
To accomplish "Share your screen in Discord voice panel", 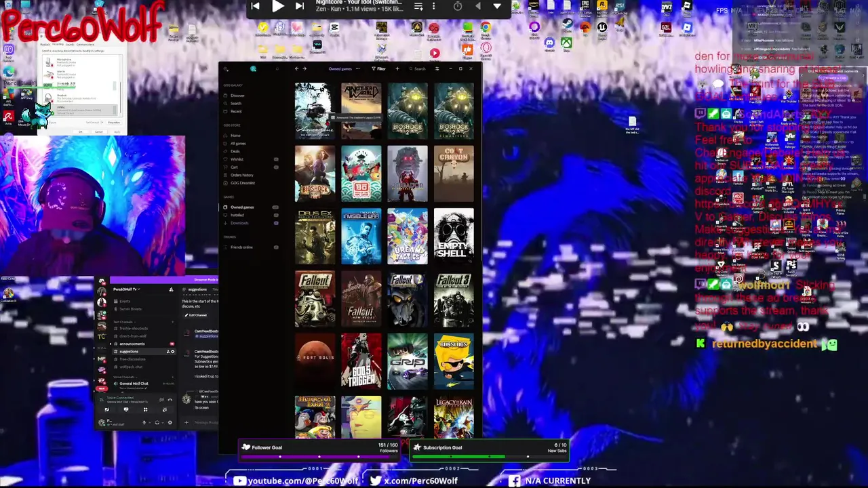I will (x=126, y=409).
